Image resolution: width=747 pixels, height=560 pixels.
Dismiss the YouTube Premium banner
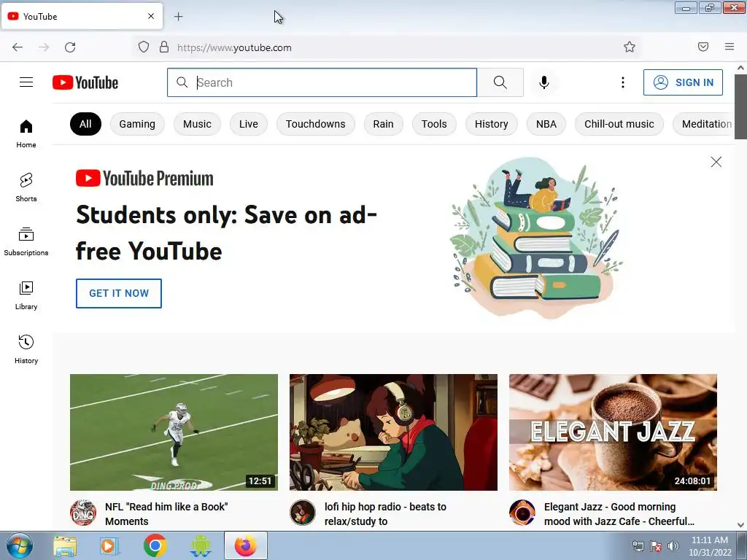click(716, 162)
